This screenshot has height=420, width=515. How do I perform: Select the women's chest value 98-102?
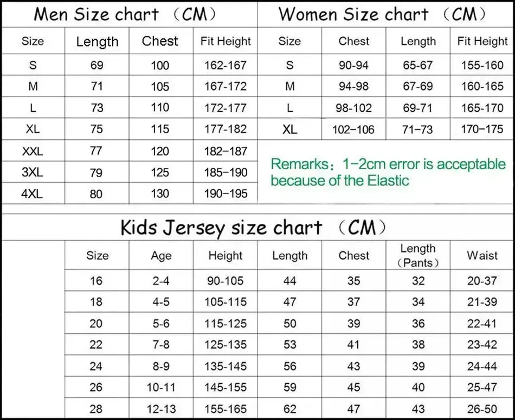(354, 108)
